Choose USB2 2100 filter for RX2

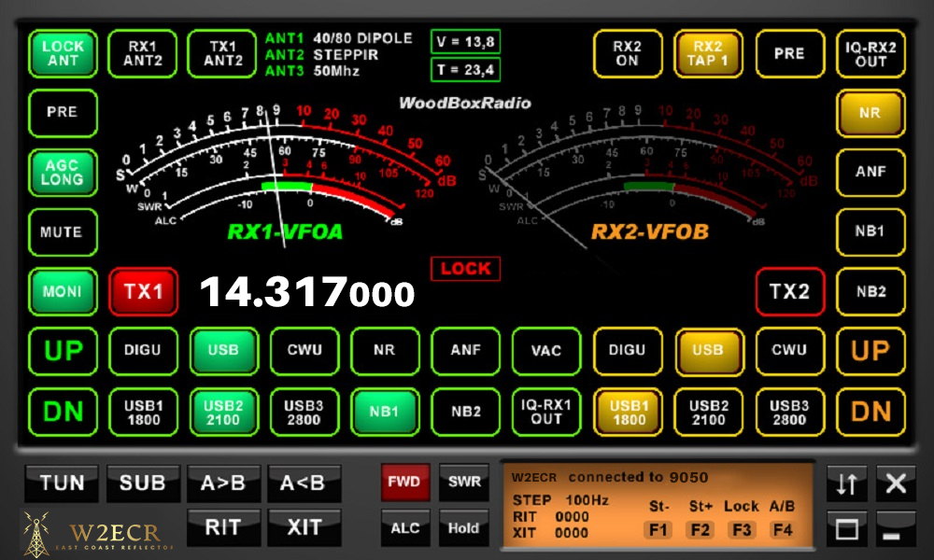coord(708,412)
